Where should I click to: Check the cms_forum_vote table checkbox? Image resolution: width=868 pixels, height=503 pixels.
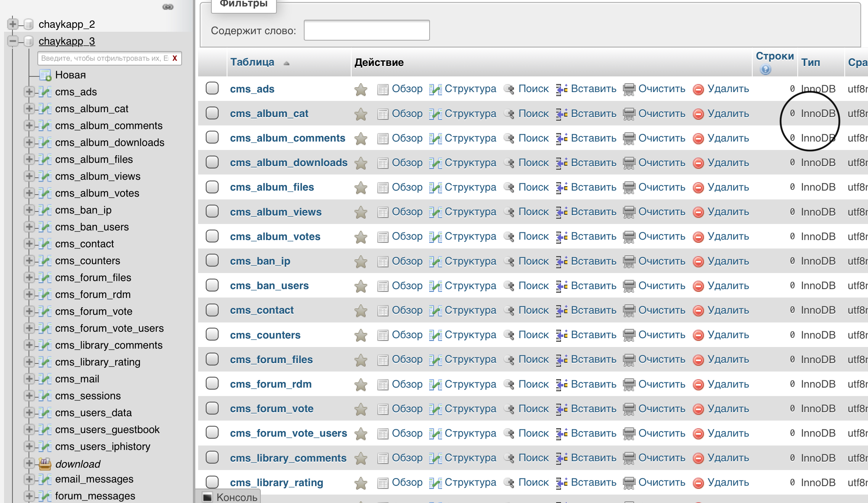click(x=212, y=408)
